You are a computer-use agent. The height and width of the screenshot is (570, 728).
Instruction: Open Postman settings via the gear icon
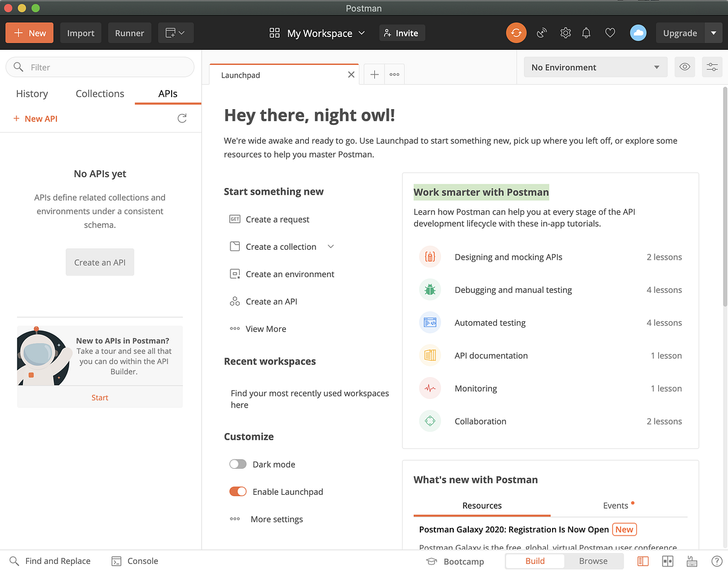(565, 33)
